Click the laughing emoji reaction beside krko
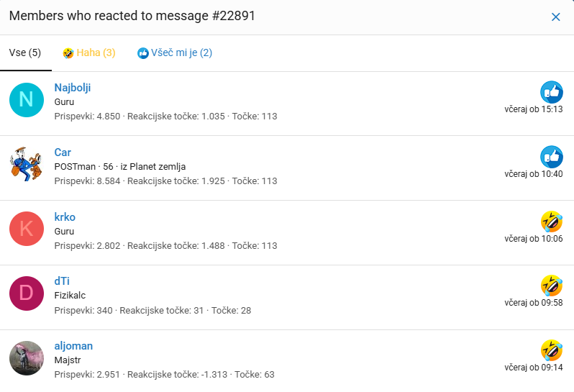 552,222
